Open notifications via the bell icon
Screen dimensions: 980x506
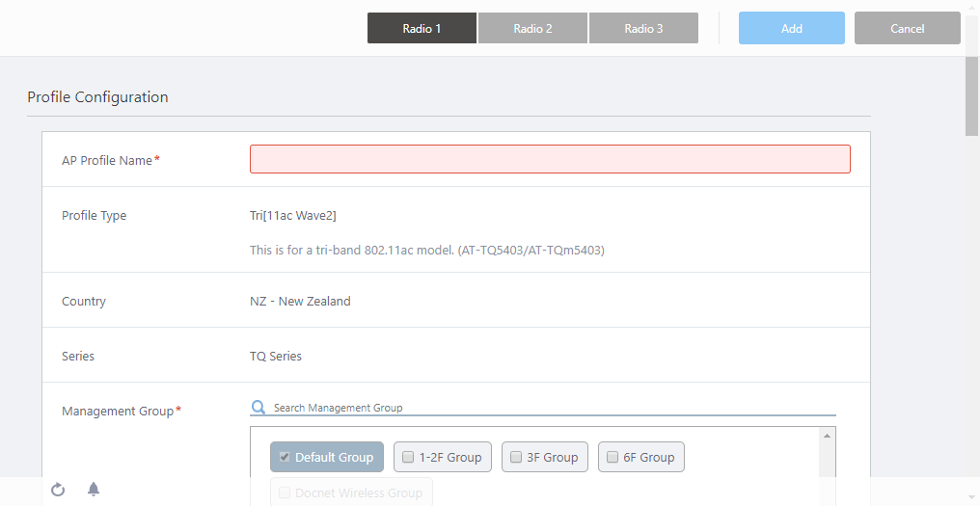(x=94, y=490)
